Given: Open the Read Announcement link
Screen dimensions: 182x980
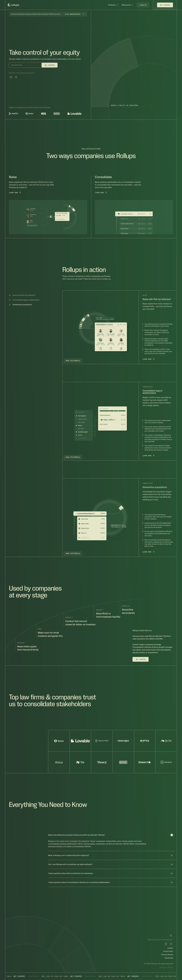Looking at the screenshot, I should [x=73, y=14].
